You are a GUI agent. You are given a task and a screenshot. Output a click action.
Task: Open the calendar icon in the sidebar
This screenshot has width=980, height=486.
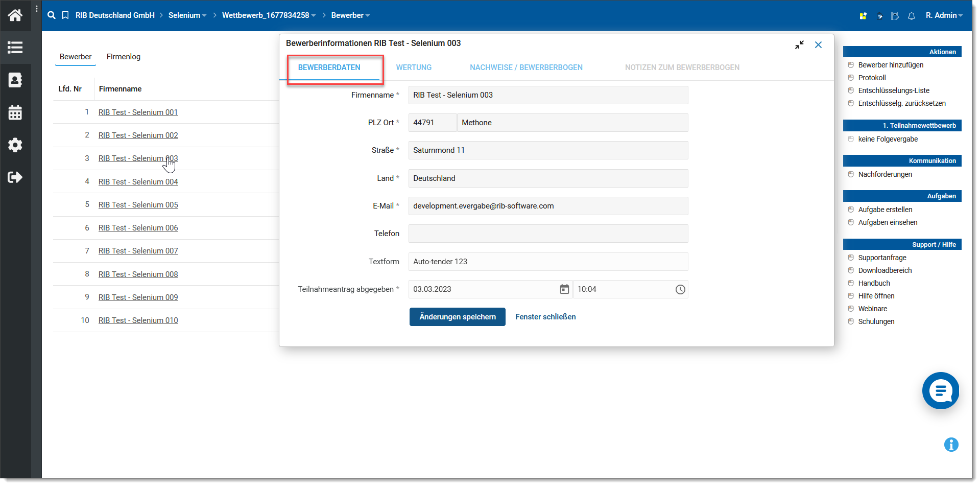point(15,112)
